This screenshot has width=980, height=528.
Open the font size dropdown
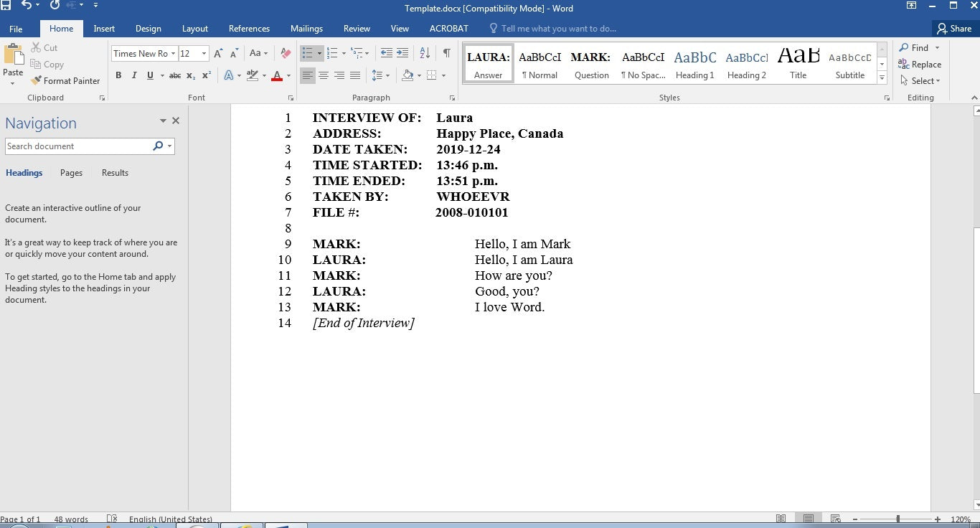point(204,54)
